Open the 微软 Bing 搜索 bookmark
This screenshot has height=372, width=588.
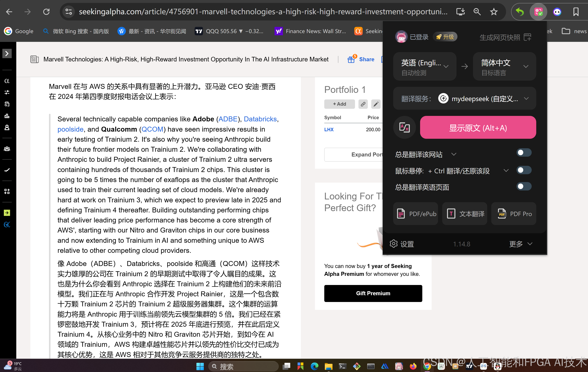(76, 31)
